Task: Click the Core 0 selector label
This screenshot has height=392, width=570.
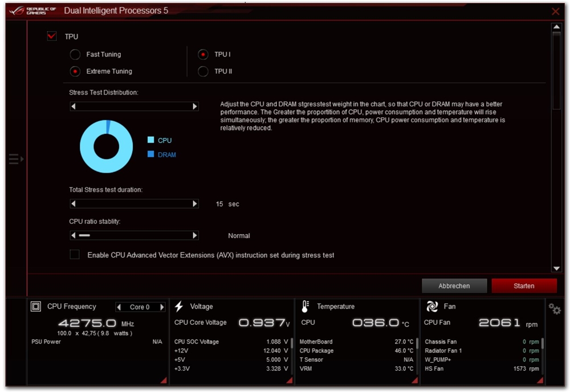Action: [x=140, y=307]
